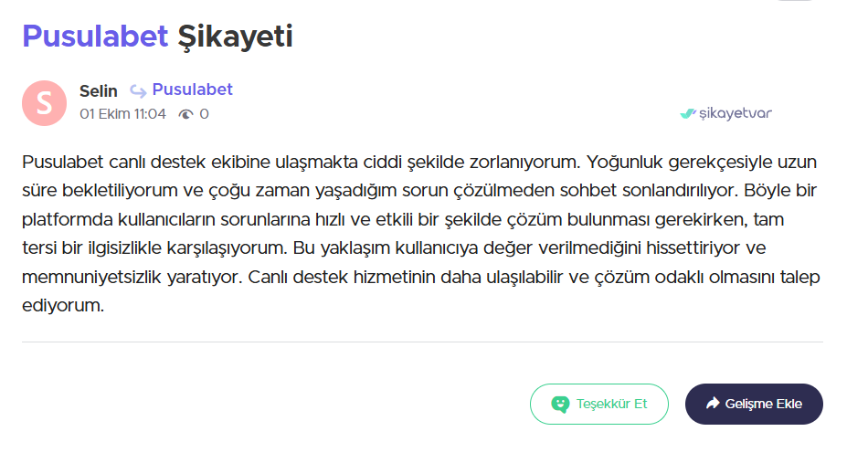Click the Gelişme Ekle button
Image resolution: width=868 pixels, height=463 pixels.
(x=754, y=404)
